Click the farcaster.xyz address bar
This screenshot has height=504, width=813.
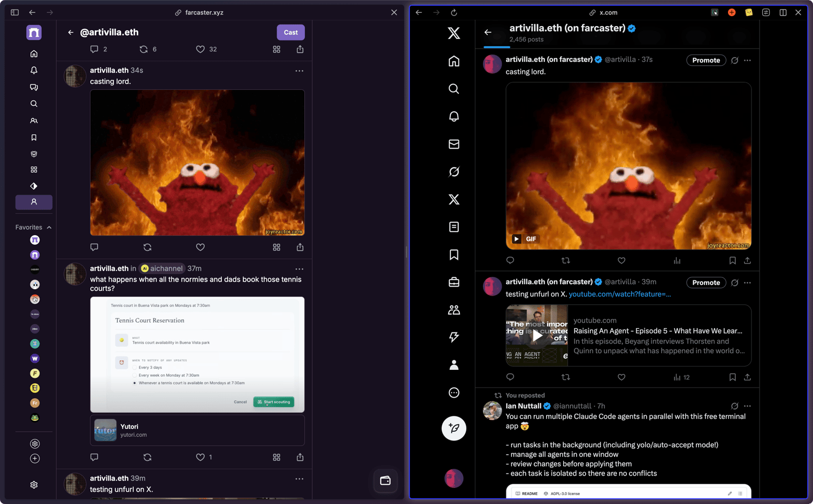click(199, 12)
